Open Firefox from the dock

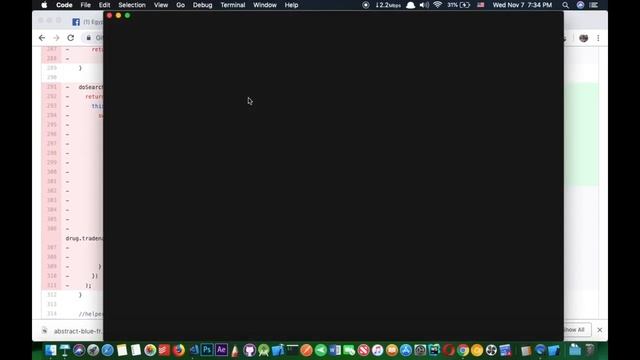click(179, 350)
